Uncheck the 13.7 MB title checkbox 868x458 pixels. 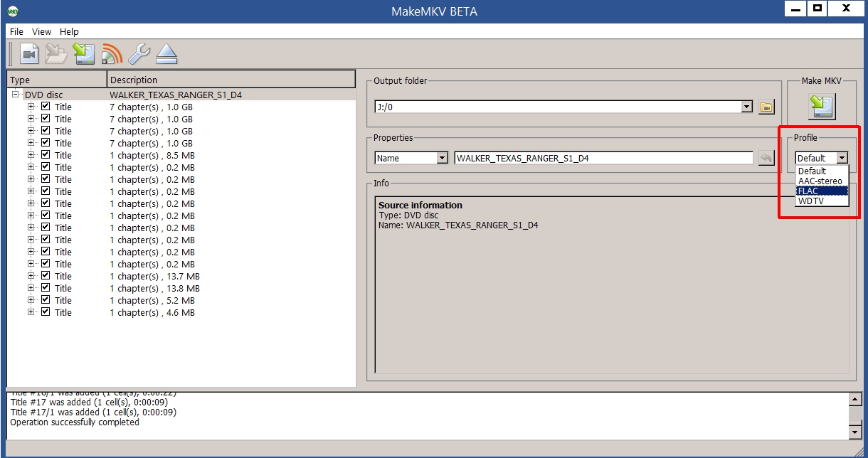coord(46,276)
